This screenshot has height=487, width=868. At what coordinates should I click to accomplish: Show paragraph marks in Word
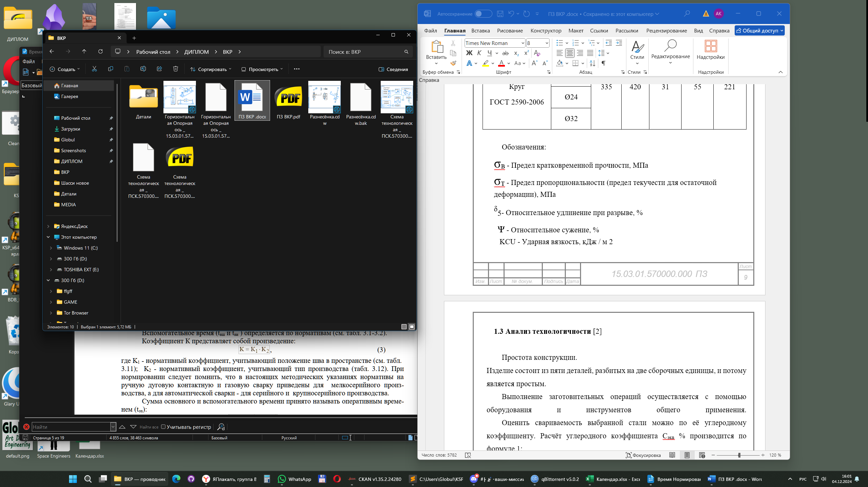[603, 63]
